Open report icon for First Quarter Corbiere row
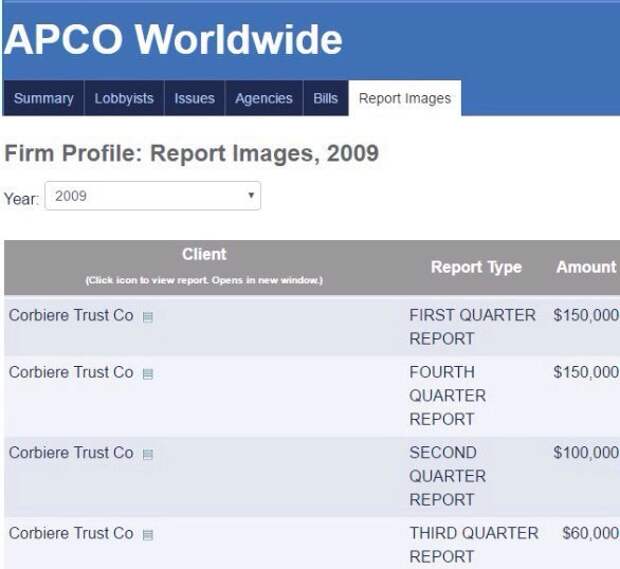The height and width of the screenshot is (569, 620). (x=147, y=317)
